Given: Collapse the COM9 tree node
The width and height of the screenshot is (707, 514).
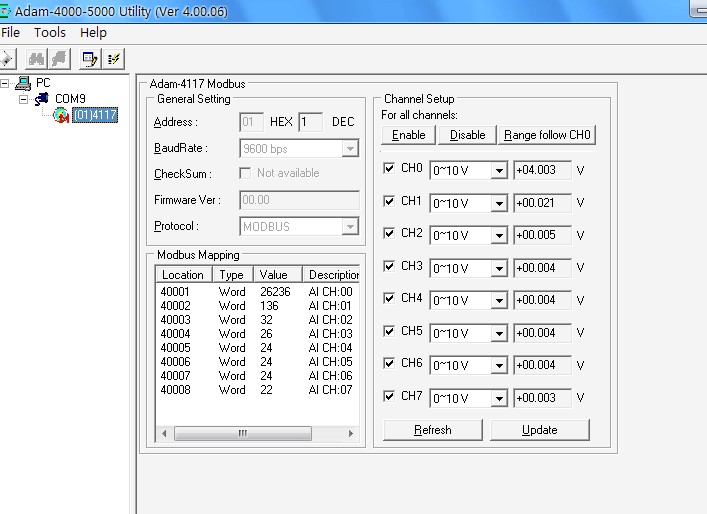Looking at the screenshot, I should coord(23,99).
